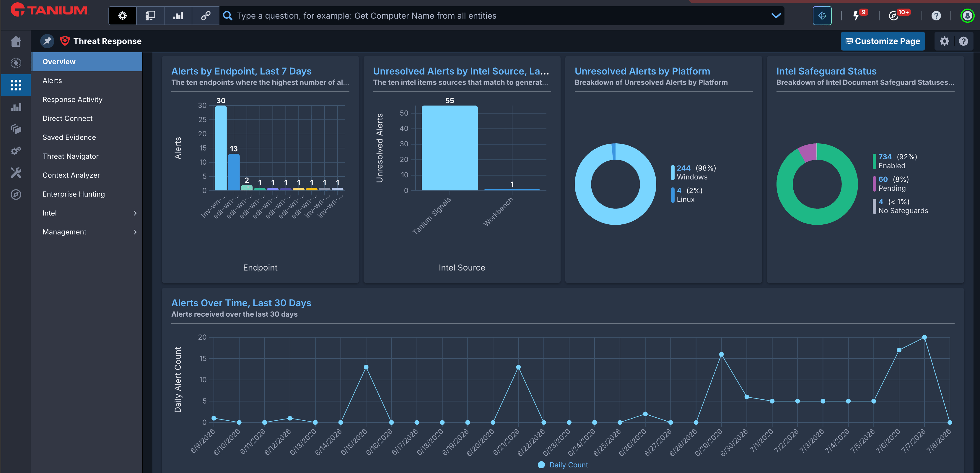Select the Enabled 734 legend entry
The image size is (980, 473).
click(x=894, y=161)
